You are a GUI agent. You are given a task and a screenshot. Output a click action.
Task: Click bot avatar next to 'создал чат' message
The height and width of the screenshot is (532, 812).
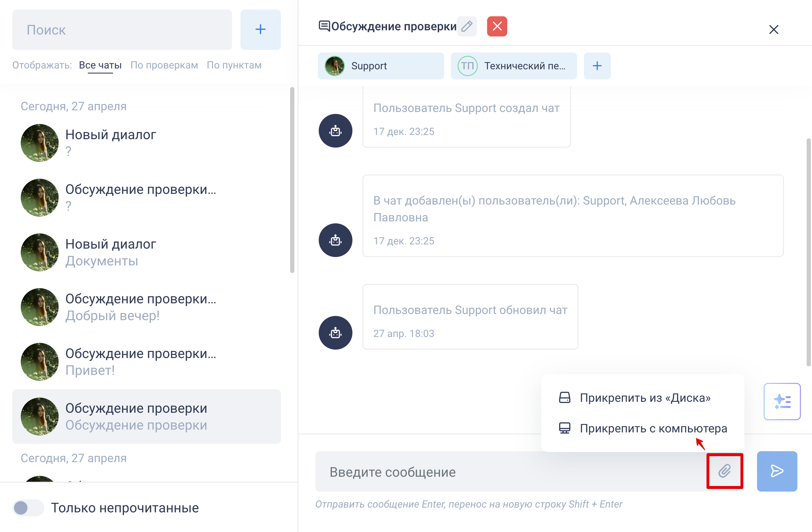click(335, 131)
